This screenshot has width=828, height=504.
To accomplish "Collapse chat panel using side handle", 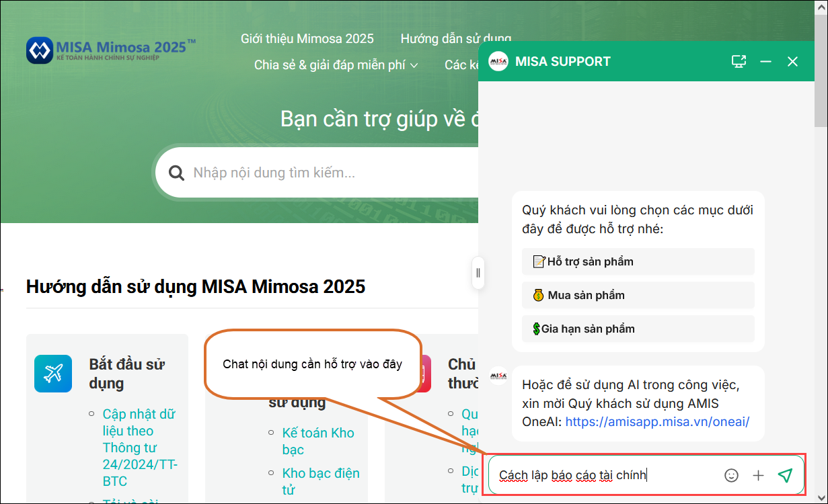I will coord(478,273).
